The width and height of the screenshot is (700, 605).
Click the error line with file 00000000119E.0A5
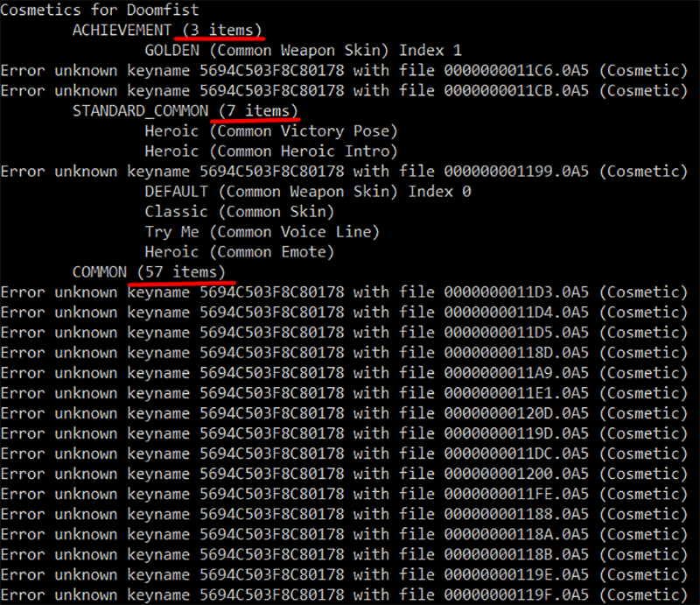coord(344,575)
